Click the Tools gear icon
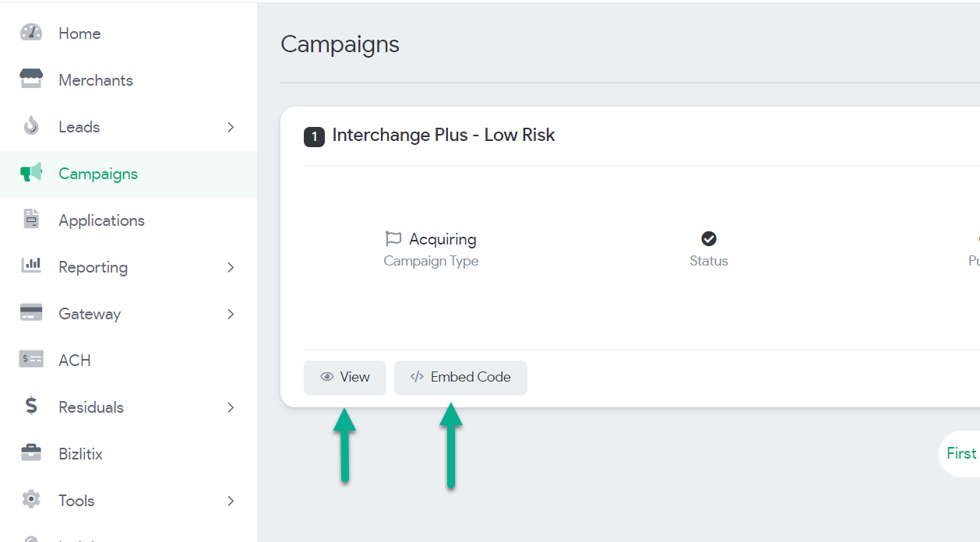 point(31,500)
